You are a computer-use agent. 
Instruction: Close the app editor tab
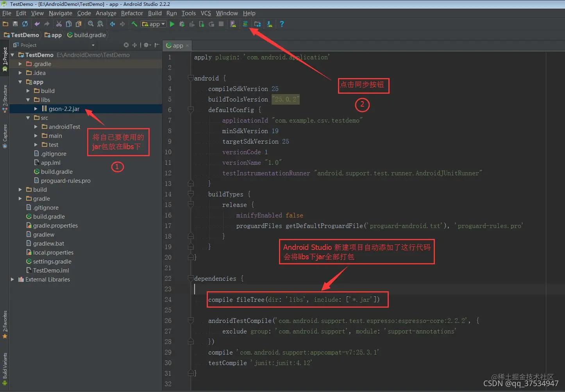187,46
